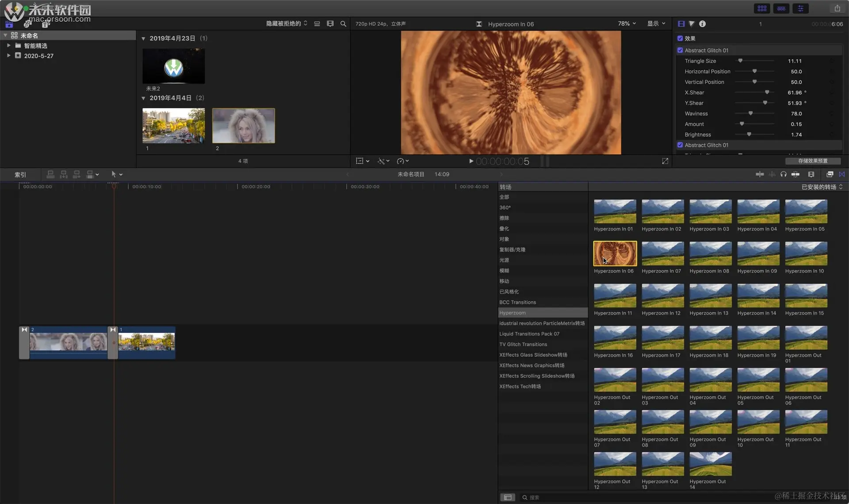Toggle the transitions browser icon
849x504 pixels.
(x=841, y=174)
